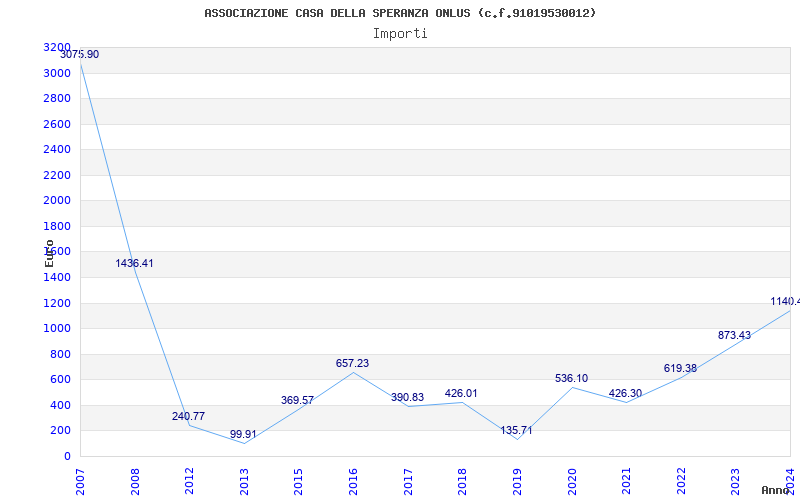The height and width of the screenshot is (500, 800).
Task: Click the 536.10 data label
Action: pyautogui.click(x=571, y=379)
